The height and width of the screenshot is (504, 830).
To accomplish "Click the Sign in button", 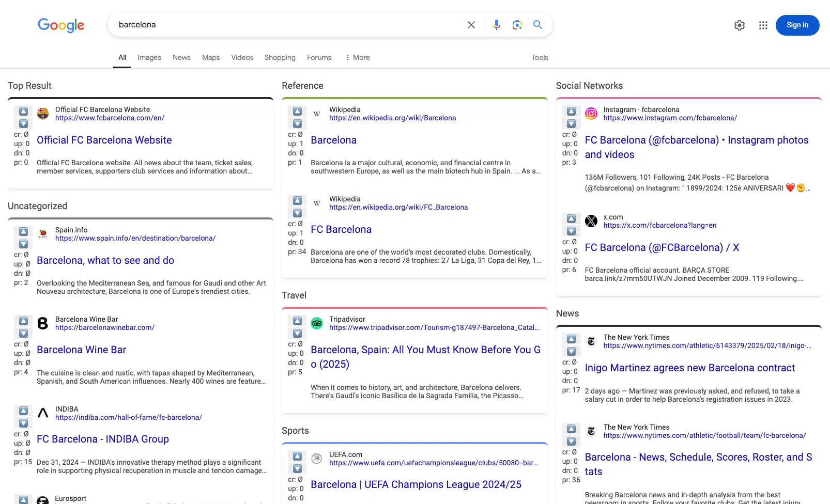I will (797, 25).
